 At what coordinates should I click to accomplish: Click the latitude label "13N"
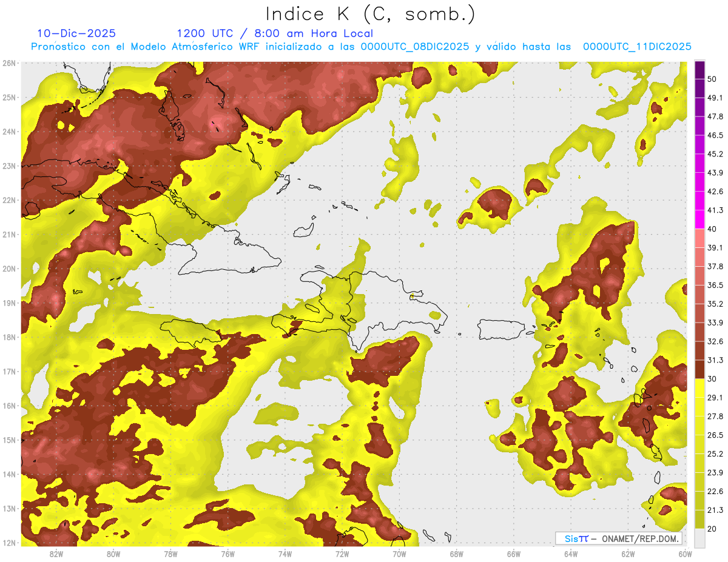[x=9, y=509]
